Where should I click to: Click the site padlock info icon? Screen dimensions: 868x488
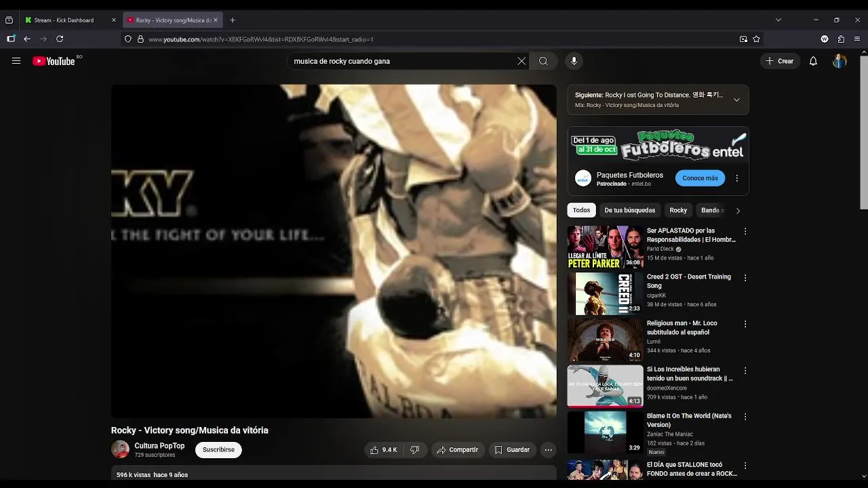pos(140,39)
